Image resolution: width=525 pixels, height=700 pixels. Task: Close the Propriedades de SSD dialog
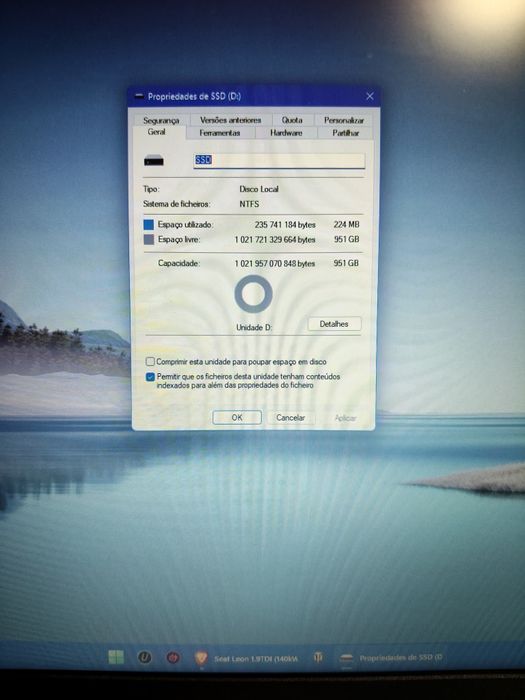[x=370, y=96]
